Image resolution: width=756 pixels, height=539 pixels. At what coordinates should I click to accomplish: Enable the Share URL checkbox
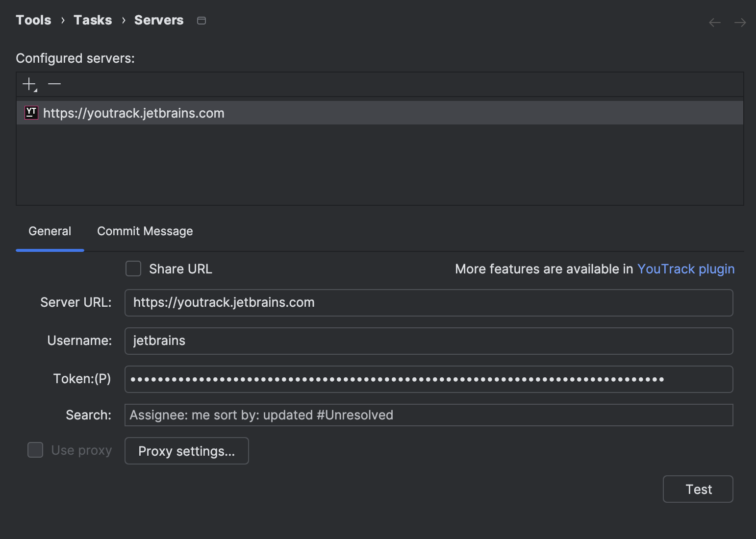pos(133,269)
